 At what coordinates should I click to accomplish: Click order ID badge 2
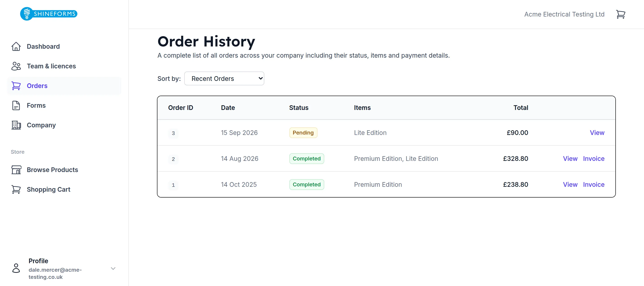click(173, 159)
